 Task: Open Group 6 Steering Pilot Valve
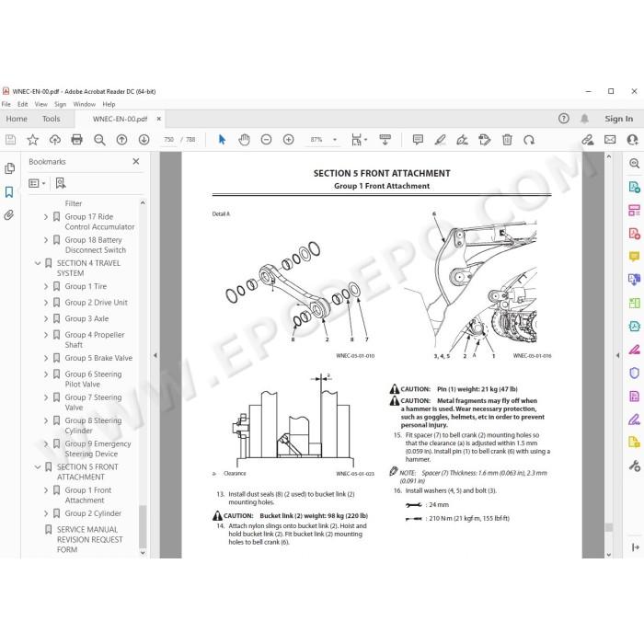[x=93, y=379]
